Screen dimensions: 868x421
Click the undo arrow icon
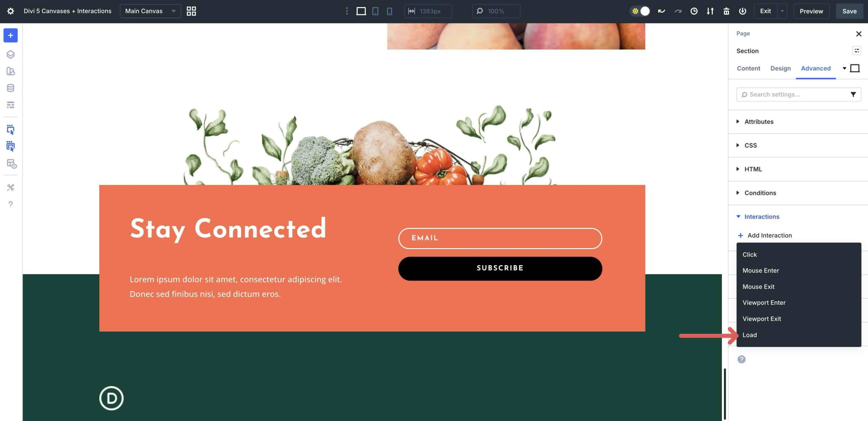click(662, 11)
